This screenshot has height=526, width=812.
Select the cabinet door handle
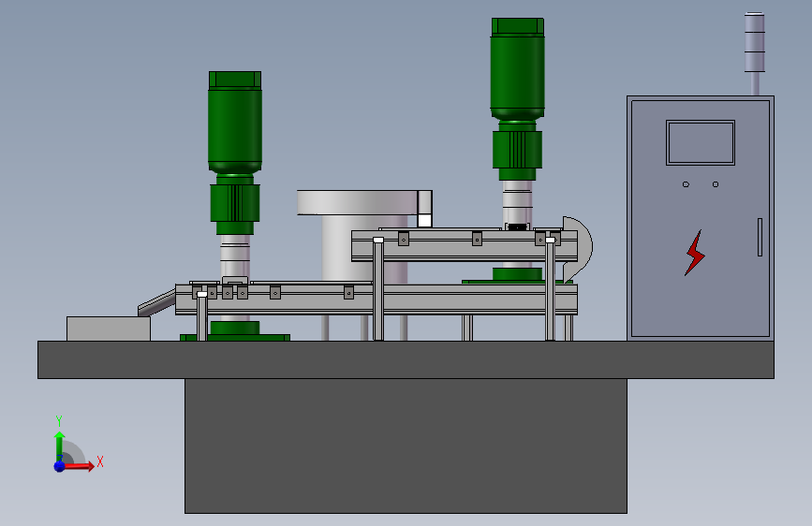(x=760, y=237)
